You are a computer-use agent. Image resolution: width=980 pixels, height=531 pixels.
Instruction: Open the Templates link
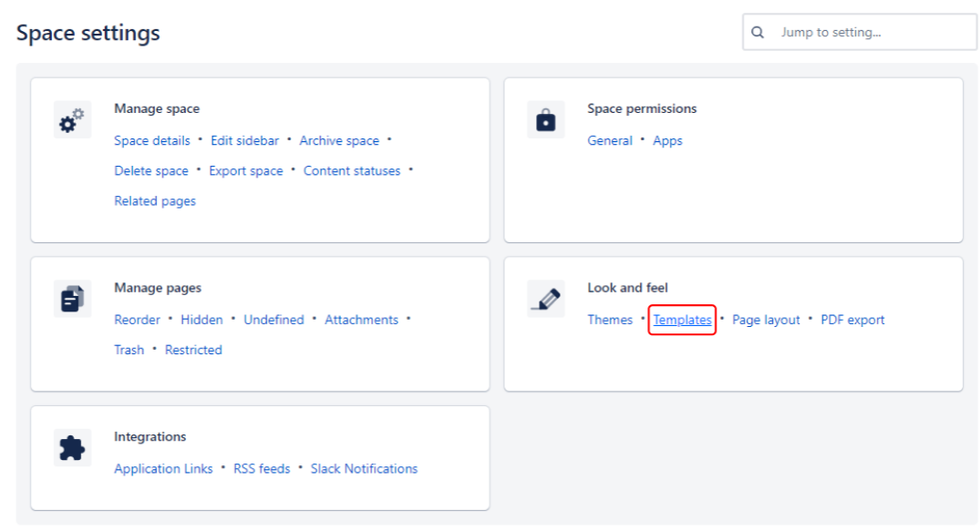pyautogui.click(x=682, y=321)
